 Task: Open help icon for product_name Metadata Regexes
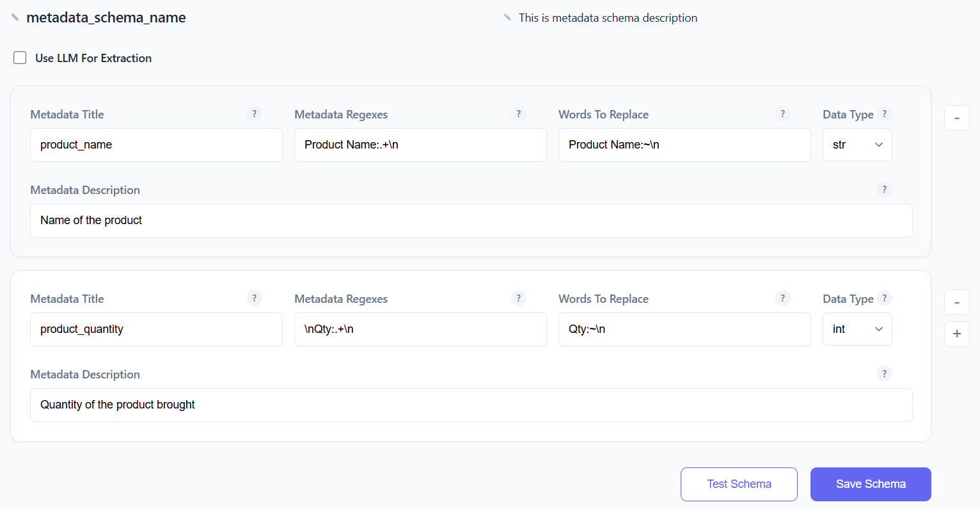pyautogui.click(x=518, y=114)
